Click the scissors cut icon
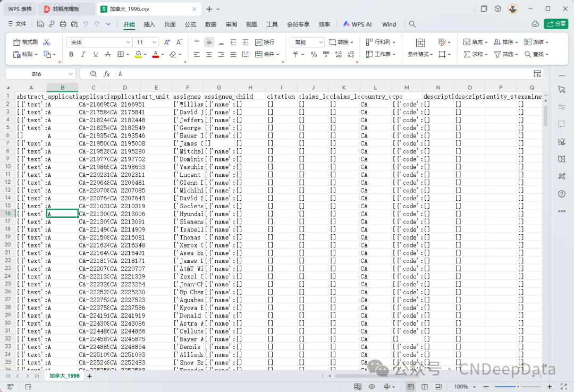 [47, 42]
